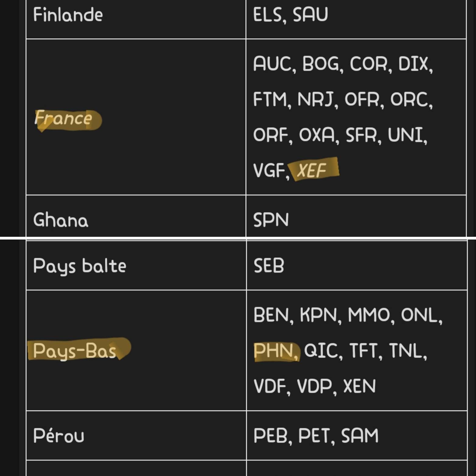Click the Finlande country name
The height and width of the screenshot is (476, 476).
tap(68, 15)
